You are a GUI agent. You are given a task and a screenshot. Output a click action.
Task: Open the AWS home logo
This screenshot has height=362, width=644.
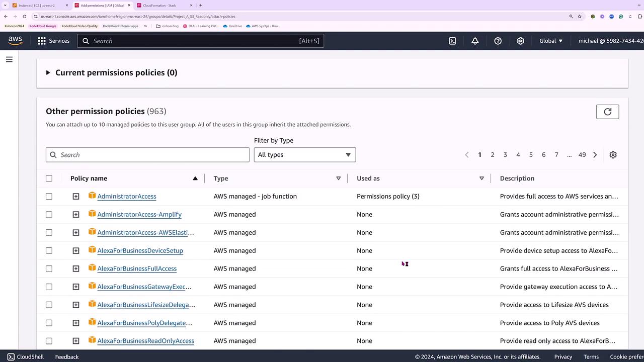point(15,41)
